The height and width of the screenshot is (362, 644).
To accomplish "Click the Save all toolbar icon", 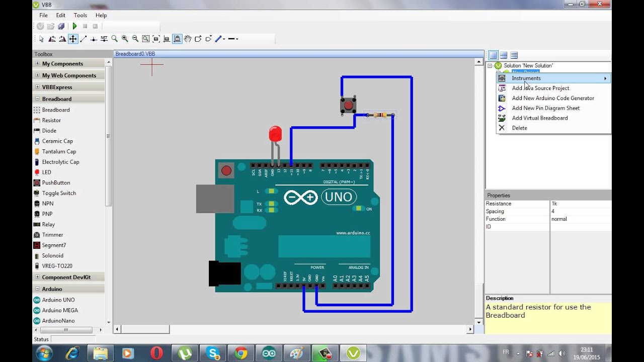I will pos(61,26).
